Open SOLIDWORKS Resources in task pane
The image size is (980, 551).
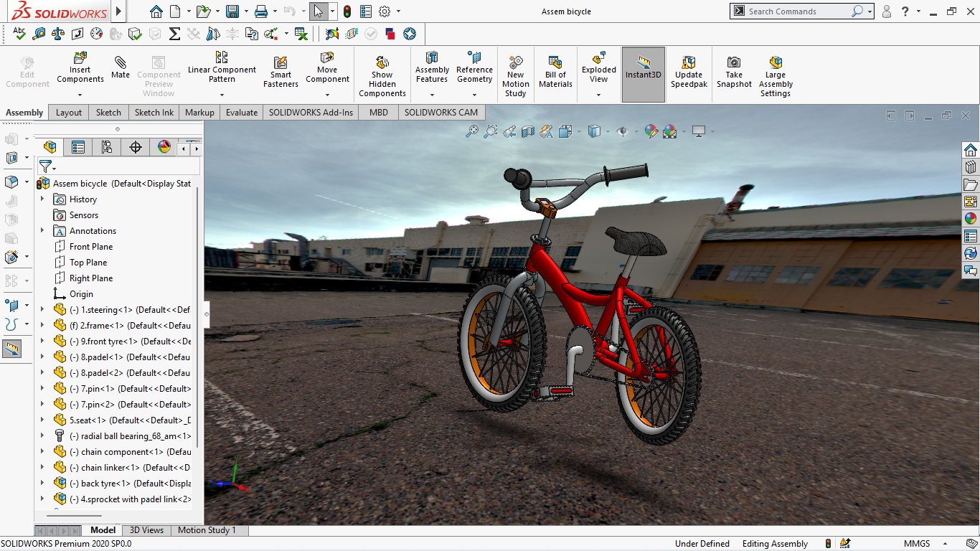[x=971, y=150]
